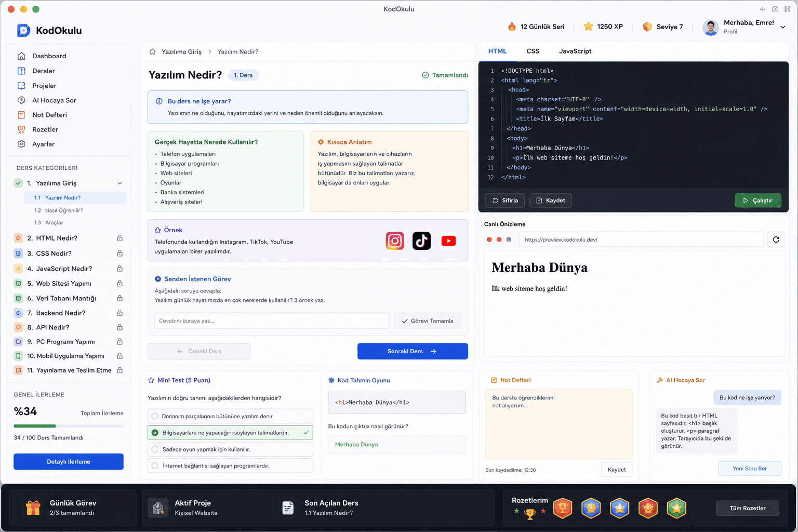Click the green star badge in Rozetlerim

click(x=676, y=508)
